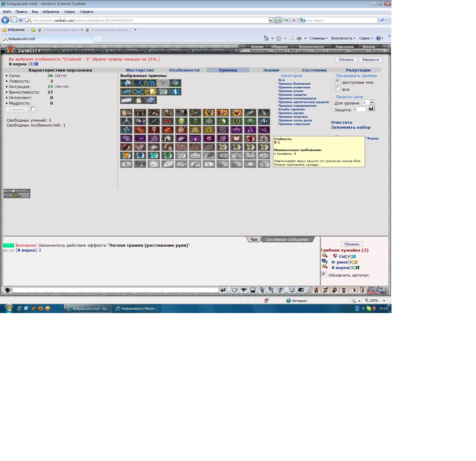Click the IE refresh icon

pyautogui.click(x=286, y=20)
